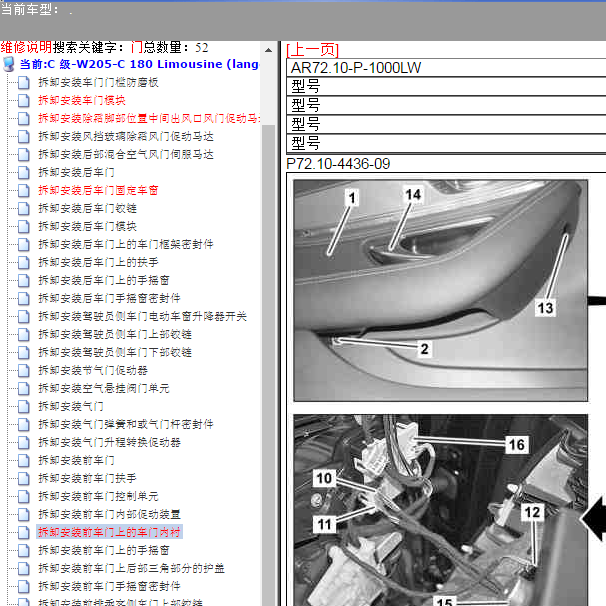Viewport: 606px width, 606px height.
Task: Click the tree panel scroll-up arrow
Action: pyautogui.click(x=268, y=50)
